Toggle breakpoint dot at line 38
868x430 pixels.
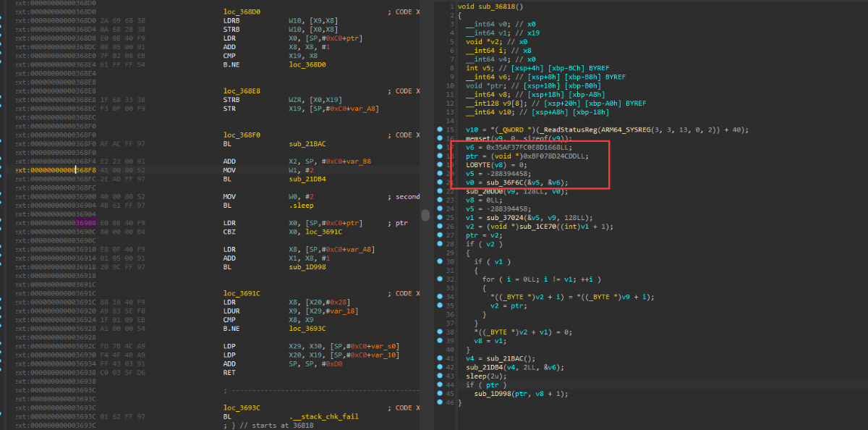(441, 332)
